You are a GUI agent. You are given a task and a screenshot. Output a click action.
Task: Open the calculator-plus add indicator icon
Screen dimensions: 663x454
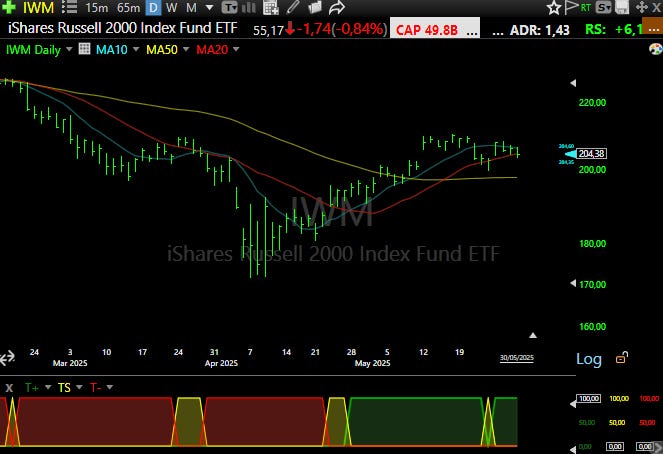click(270, 7)
